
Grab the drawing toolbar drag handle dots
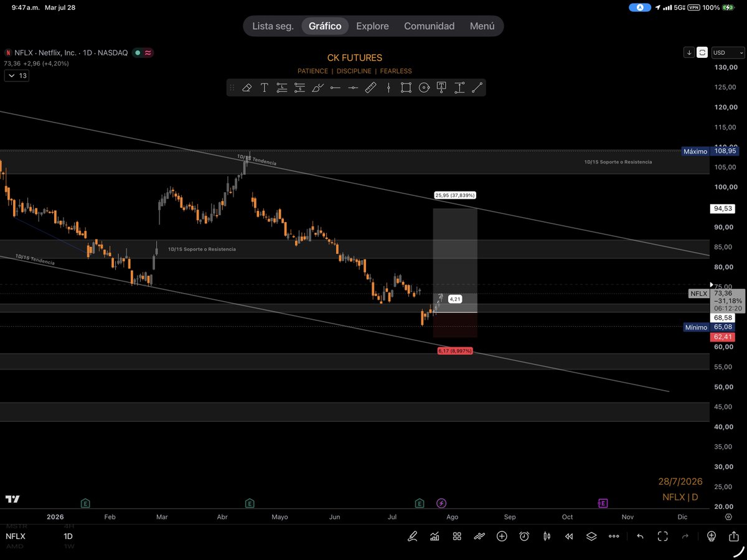point(232,88)
